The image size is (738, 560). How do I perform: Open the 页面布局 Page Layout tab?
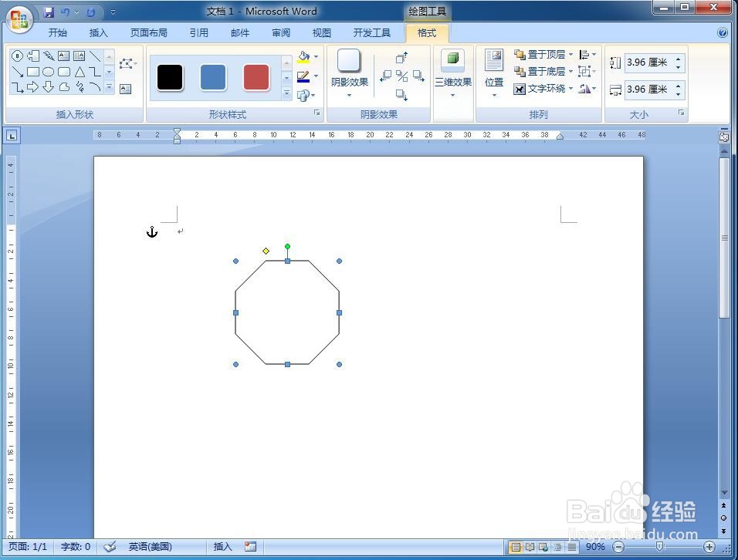pos(149,32)
